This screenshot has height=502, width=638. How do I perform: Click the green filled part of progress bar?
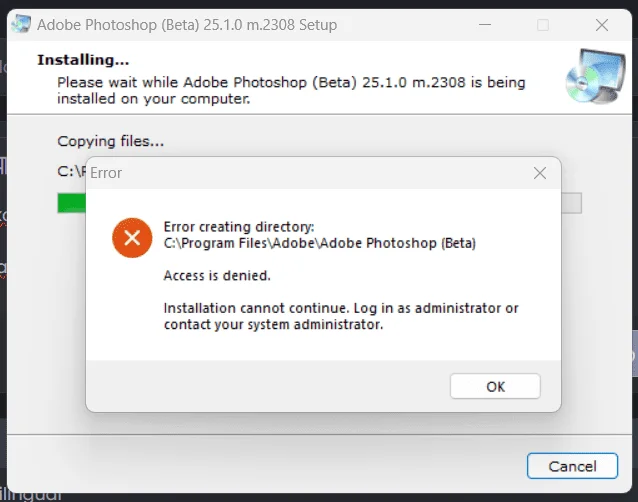pyautogui.click(x=72, y=203)
